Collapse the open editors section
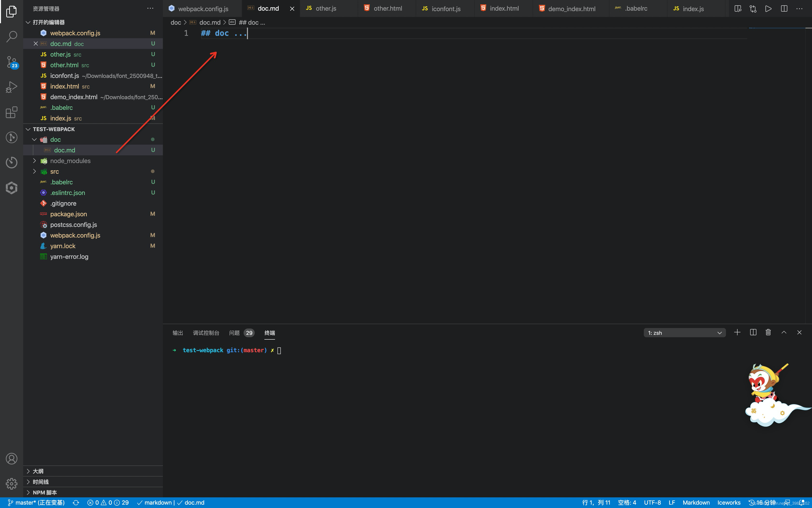Screen dimensions: 812x508 (28, 22)
